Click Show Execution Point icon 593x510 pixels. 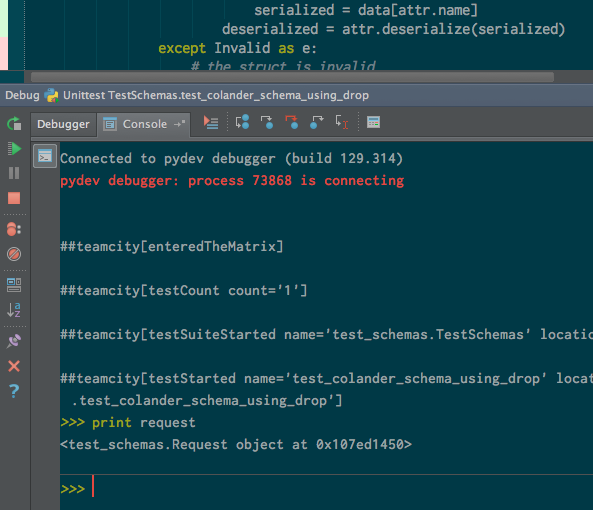pos(211,122)
